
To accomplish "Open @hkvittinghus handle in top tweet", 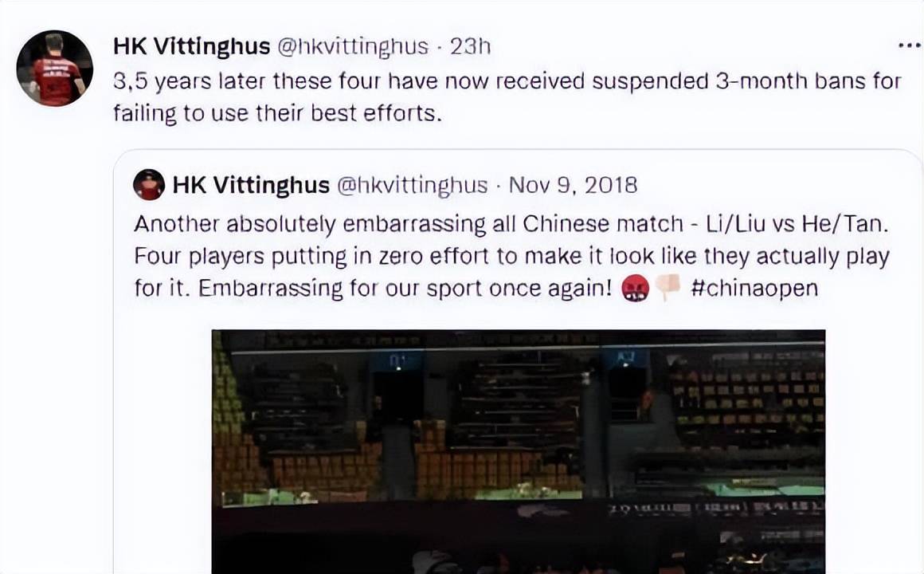I will (352, 46).
